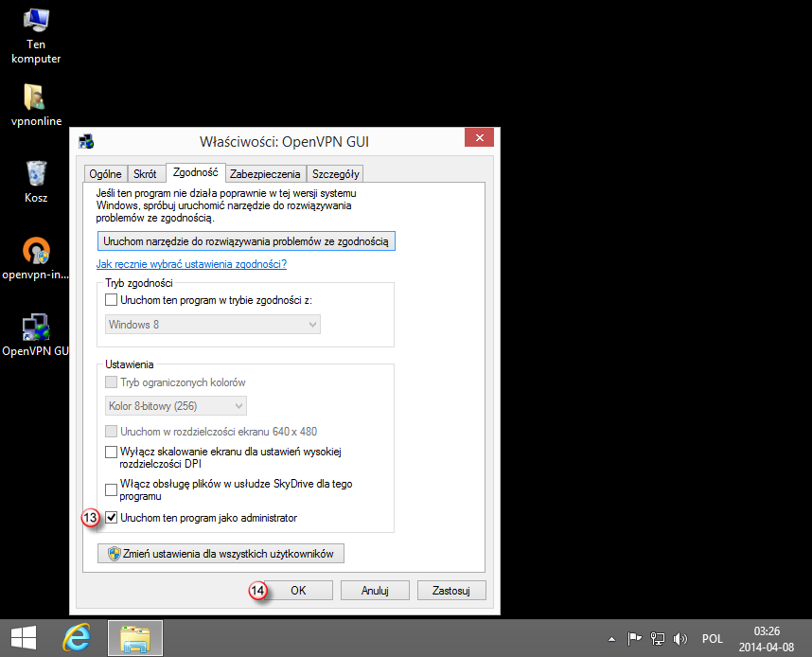Viewport: 812px width, 657px height.
Task: Enable SkyDrive file support checkbox
Action: coord(111,489)
